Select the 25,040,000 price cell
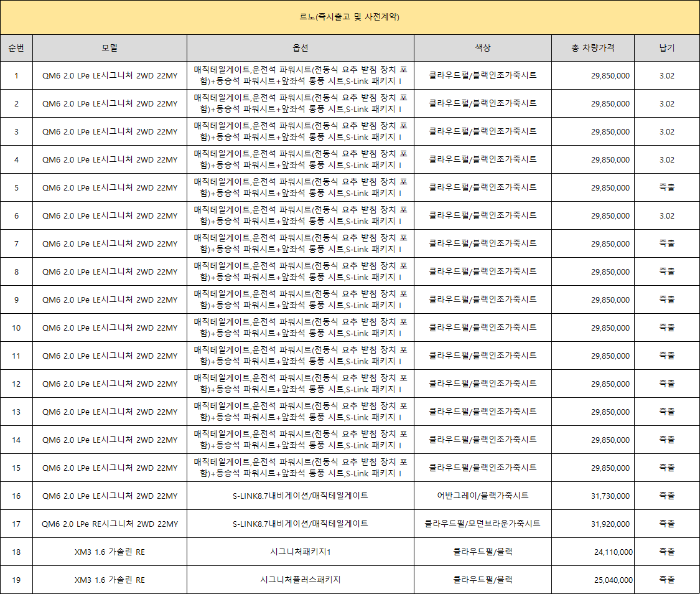Image resolution: width=700 pixels, height=594 pixels. tap(593, 580)
